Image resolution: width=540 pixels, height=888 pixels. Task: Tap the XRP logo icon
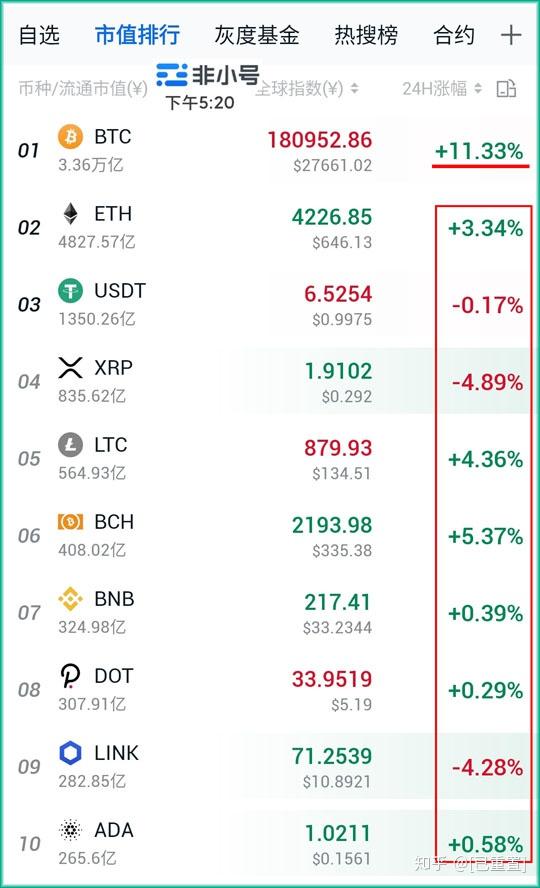tap(70, 368)
